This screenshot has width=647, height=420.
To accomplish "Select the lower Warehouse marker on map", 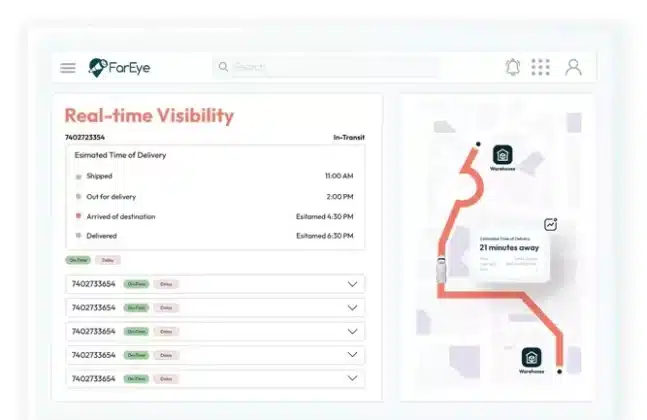I will pos(531,357).
